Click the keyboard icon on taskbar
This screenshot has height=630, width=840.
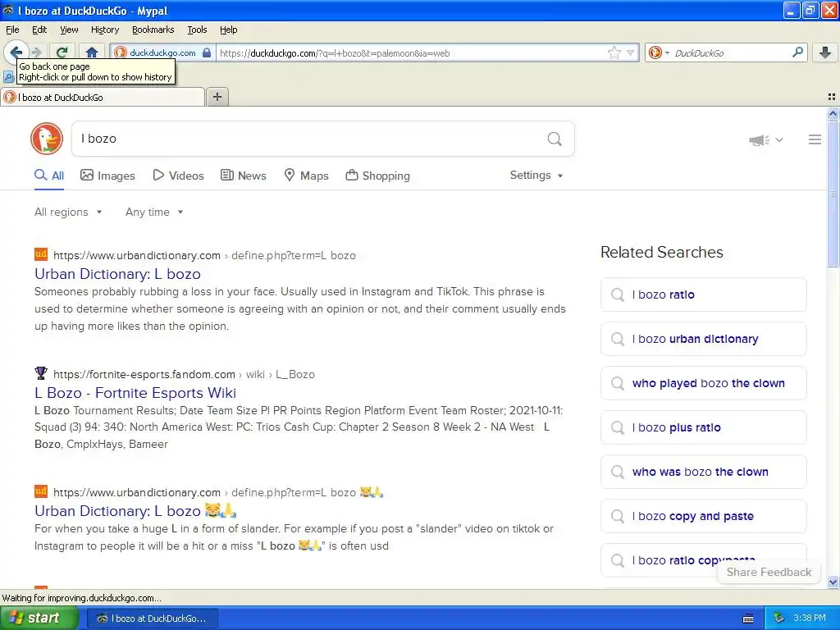(748, 619)
